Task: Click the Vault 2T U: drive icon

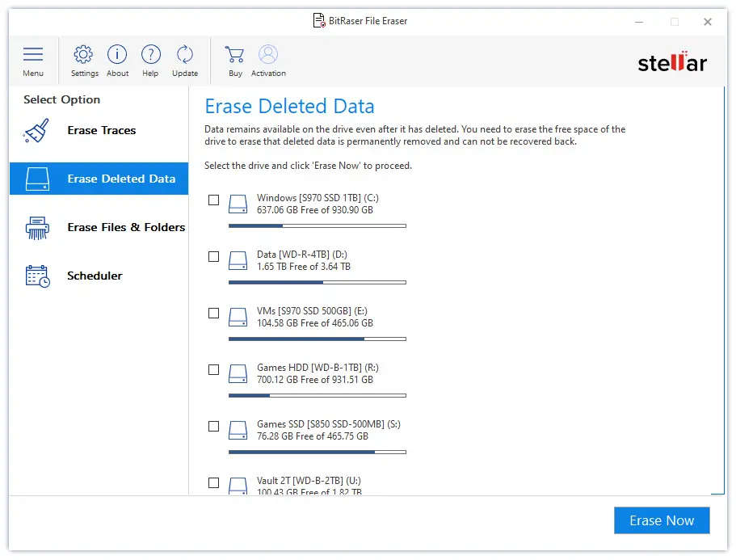Action: point(238,486)
